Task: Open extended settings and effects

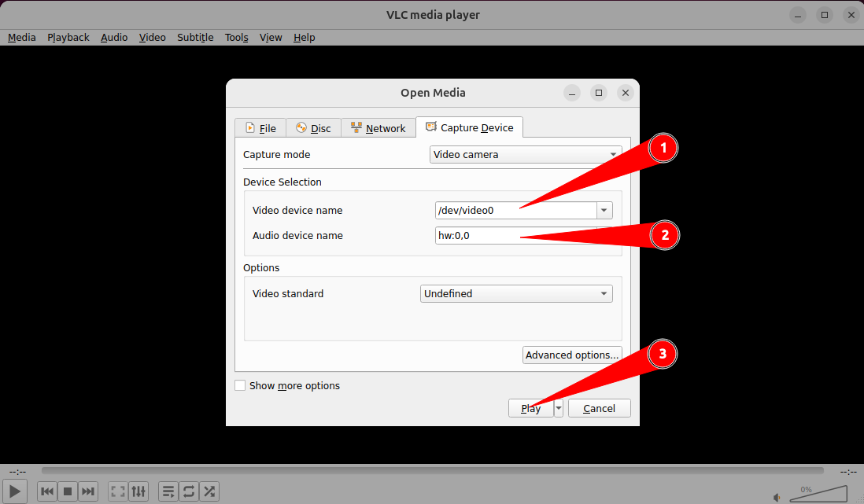Action: click(x=138, y=491)
